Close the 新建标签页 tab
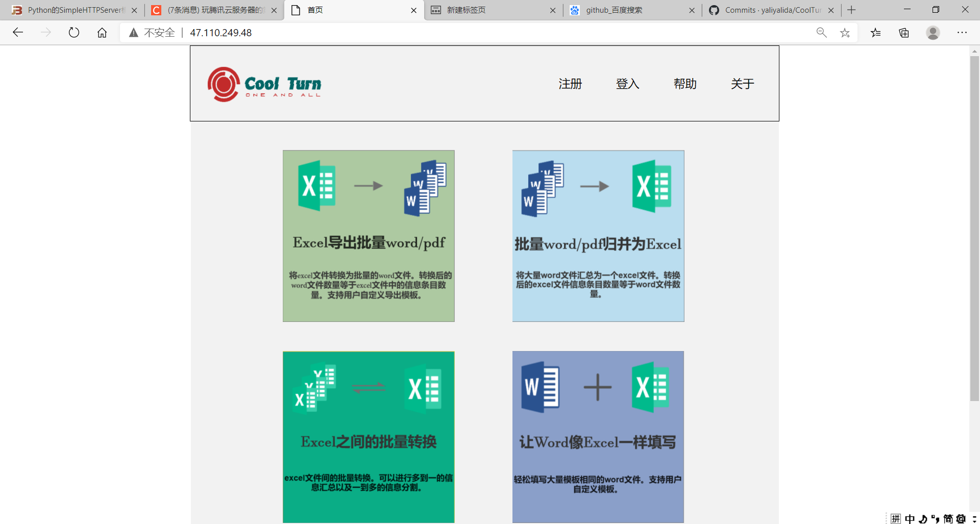Viewport: 980px width, 524px height. point(553,10)
